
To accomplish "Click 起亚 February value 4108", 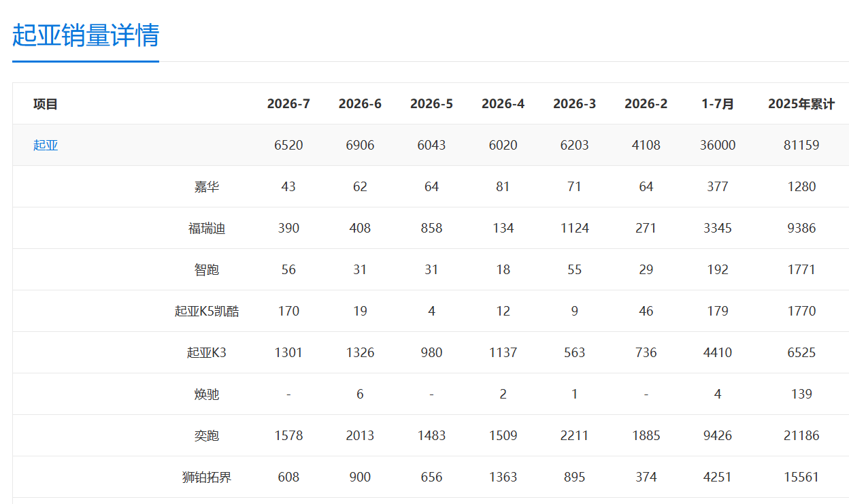I will [646, 145].
